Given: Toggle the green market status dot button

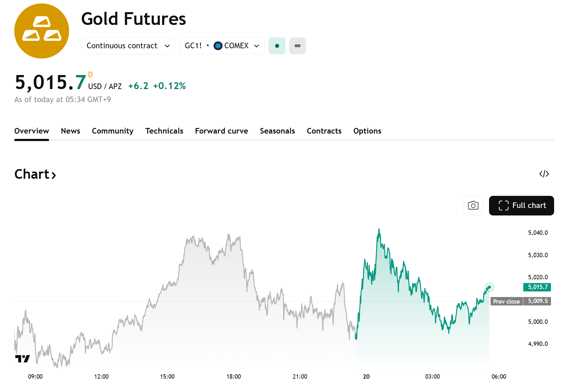Looking at the screenshot, I should tap(277, 46).
